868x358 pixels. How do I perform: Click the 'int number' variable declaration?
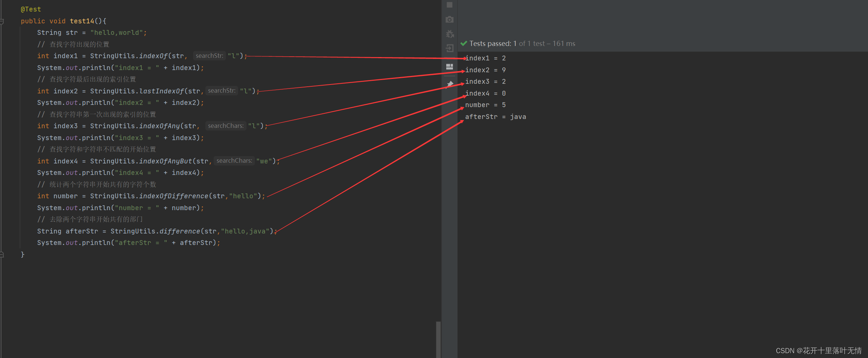57,196
